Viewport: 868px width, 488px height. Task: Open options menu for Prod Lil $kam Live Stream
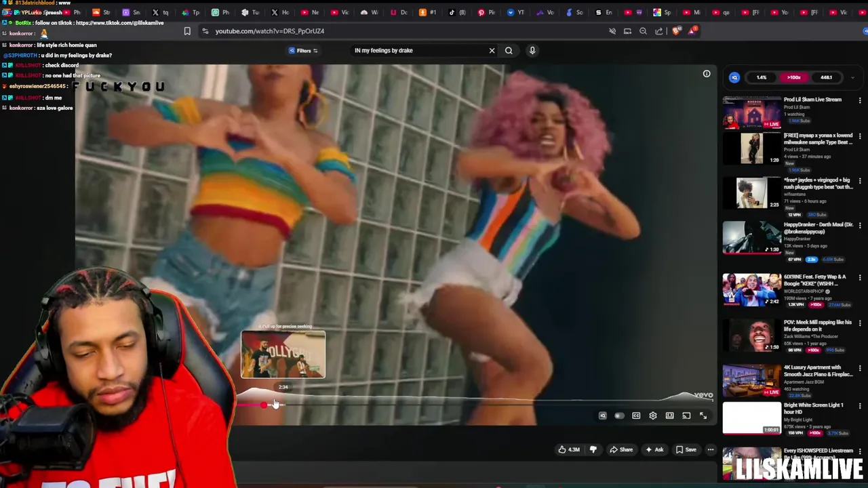click(x=860, y=100)
